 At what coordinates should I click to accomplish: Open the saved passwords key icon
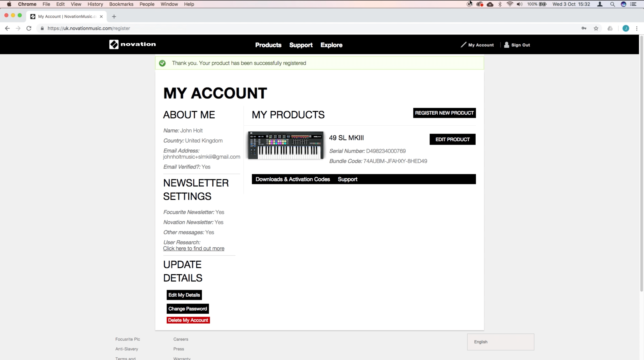(584, 28)
